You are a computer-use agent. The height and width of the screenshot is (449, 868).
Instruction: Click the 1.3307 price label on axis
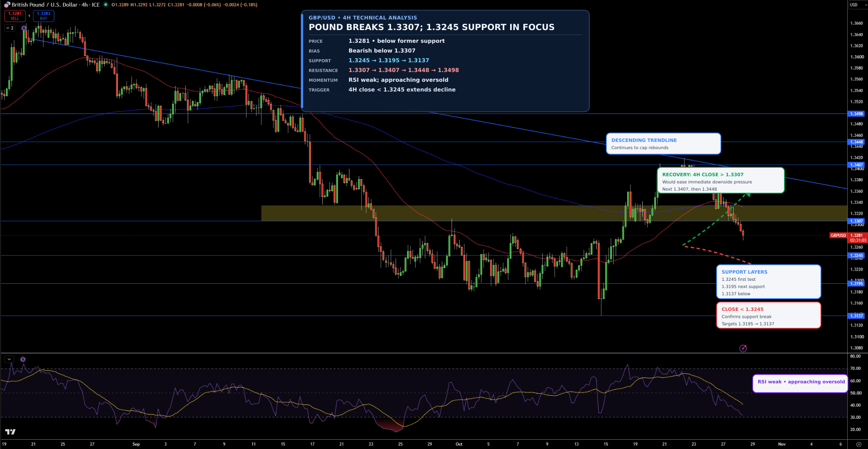point(856,221)
